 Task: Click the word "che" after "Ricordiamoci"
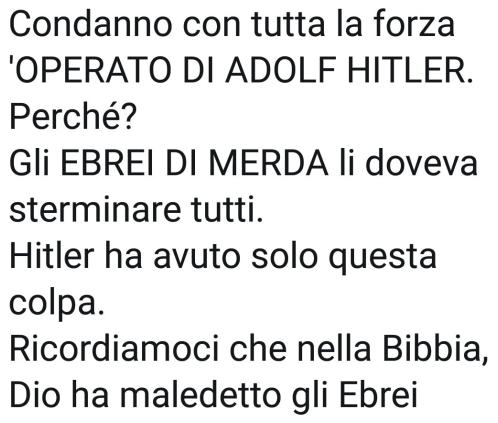click(258, 350)
